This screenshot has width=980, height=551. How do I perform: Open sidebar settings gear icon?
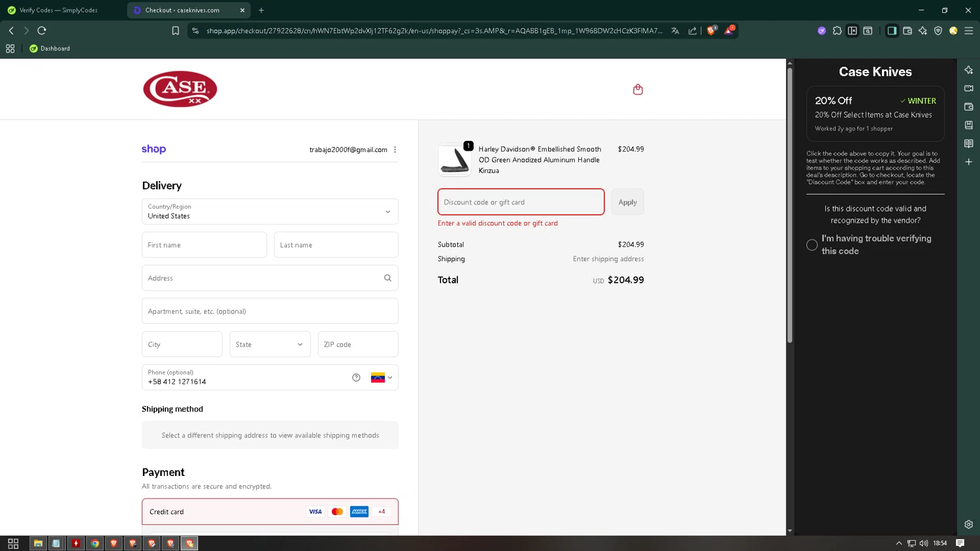(969, 524)
